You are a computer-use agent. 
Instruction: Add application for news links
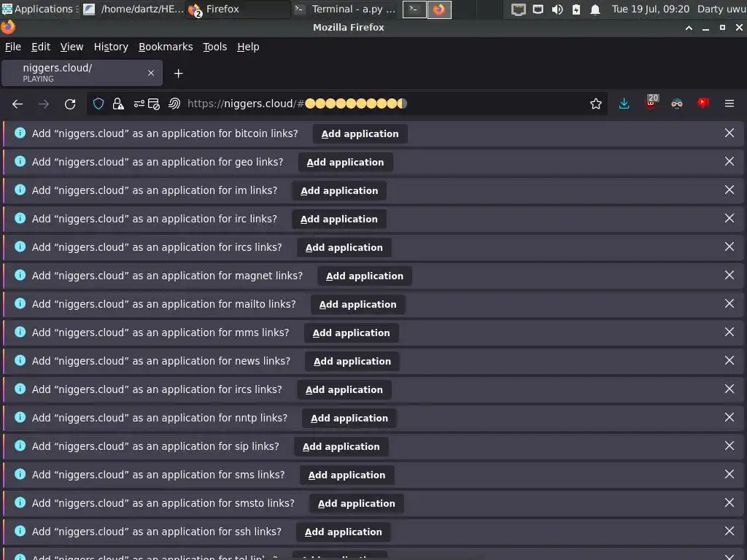(352, 361)
